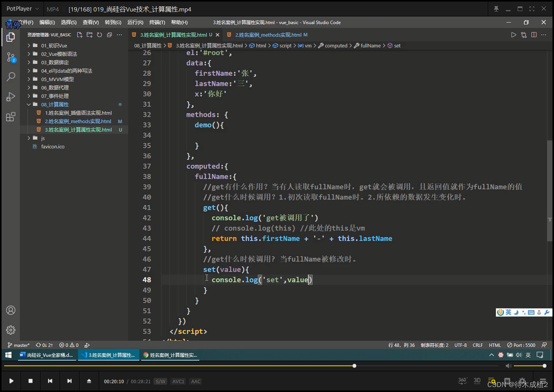Open the Explorer view in the activity bar
554x392 pixels.
pos(11,37)
